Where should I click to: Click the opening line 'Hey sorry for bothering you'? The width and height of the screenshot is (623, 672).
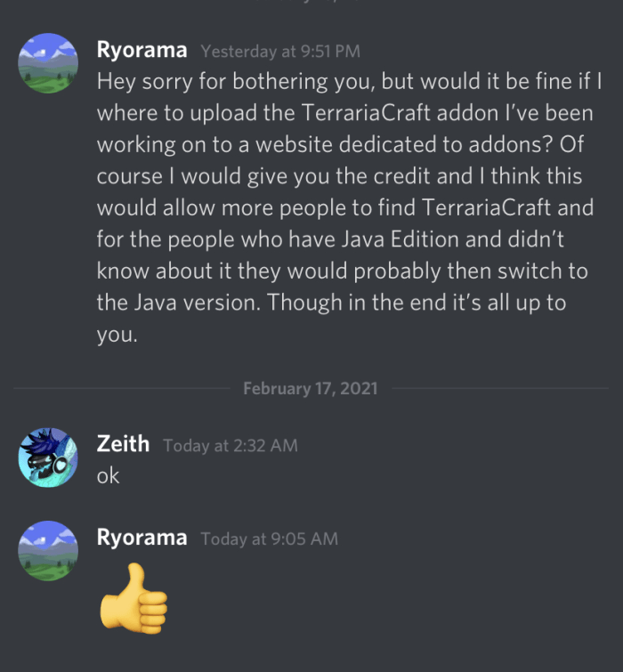(x=236, y=81)
